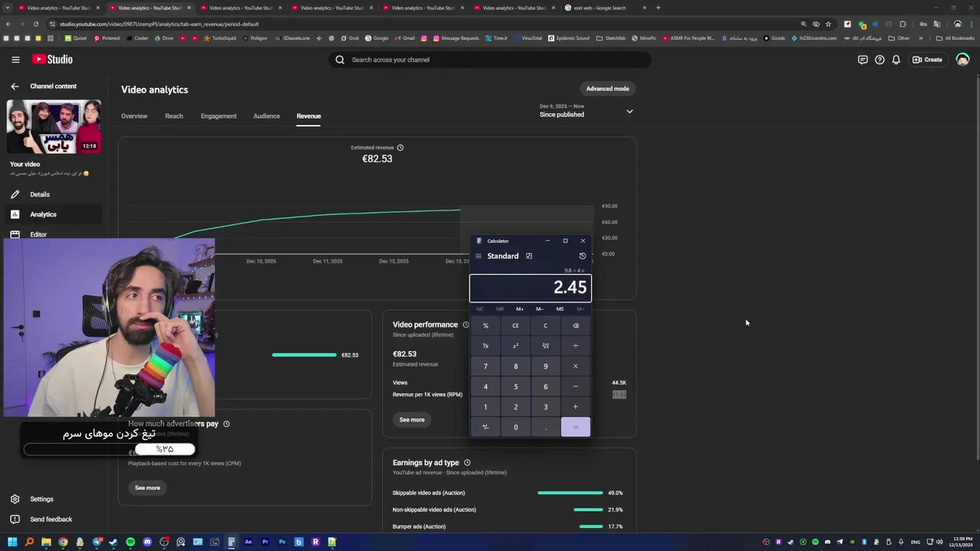Click the calculator x squared key

[516, 346]
